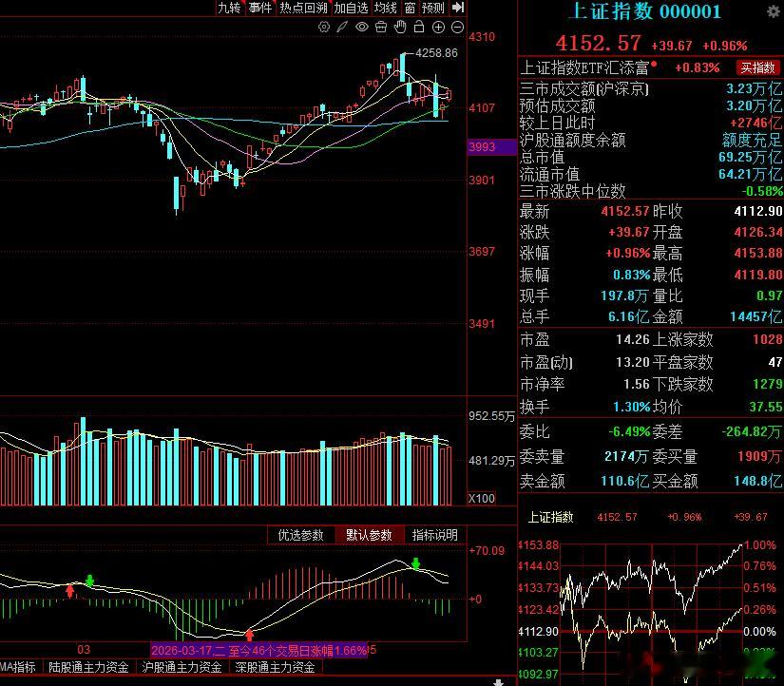Click the 窗 window button
Image resolution: width=784 pixels, height=686 pixels.
[410, 8]
